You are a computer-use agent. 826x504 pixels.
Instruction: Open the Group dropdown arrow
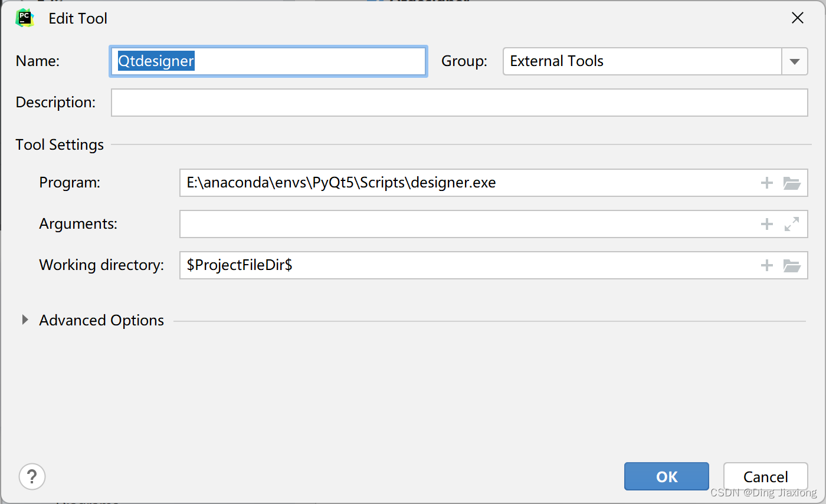tap(795, 61)
